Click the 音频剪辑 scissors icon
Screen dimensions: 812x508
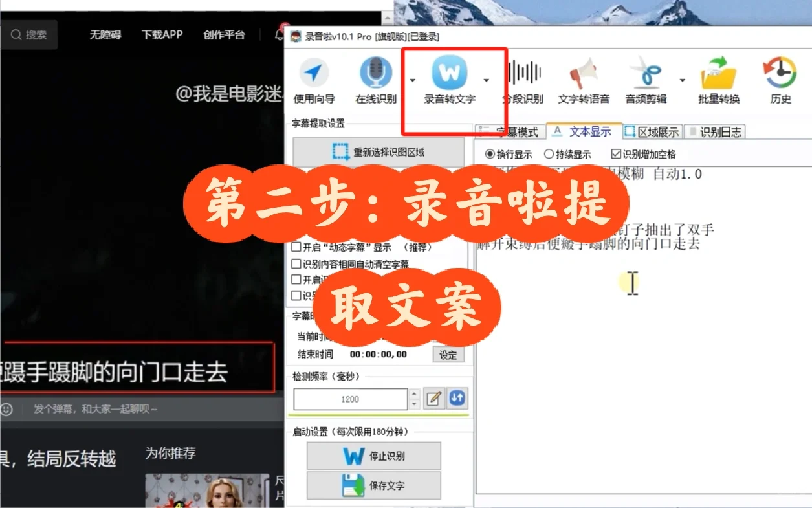click(x=647, y=73)
